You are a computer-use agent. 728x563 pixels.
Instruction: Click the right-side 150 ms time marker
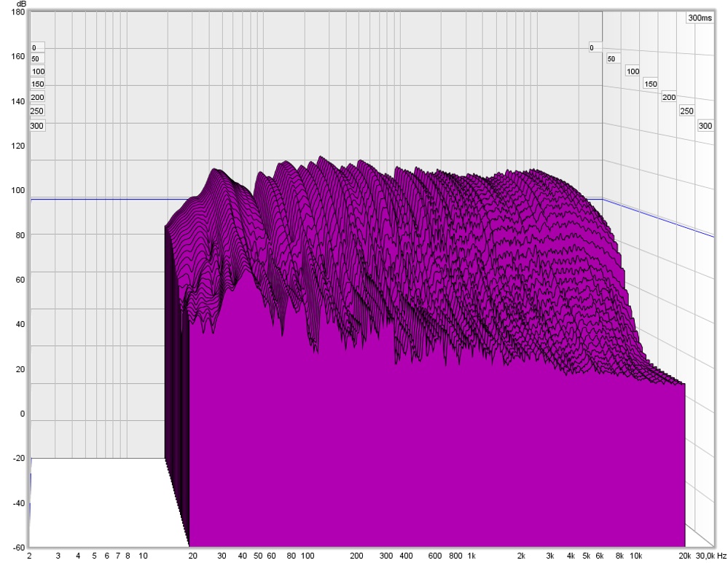[651, 84]
